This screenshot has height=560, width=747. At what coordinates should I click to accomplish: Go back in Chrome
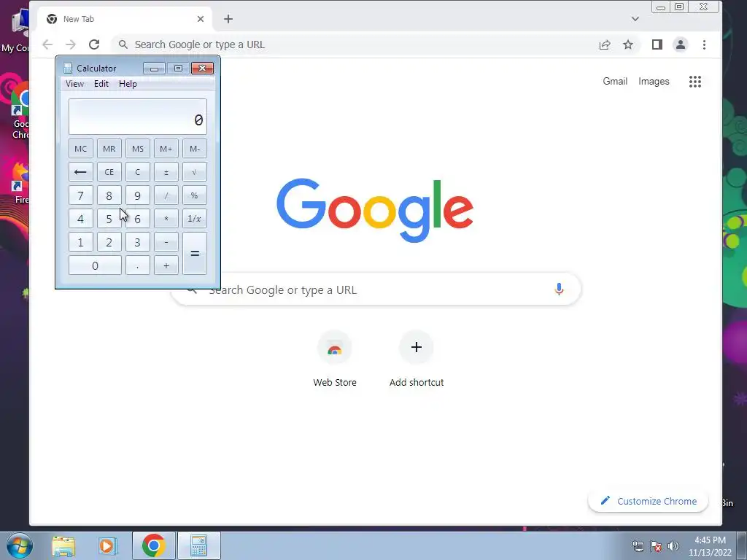(47, 44)
